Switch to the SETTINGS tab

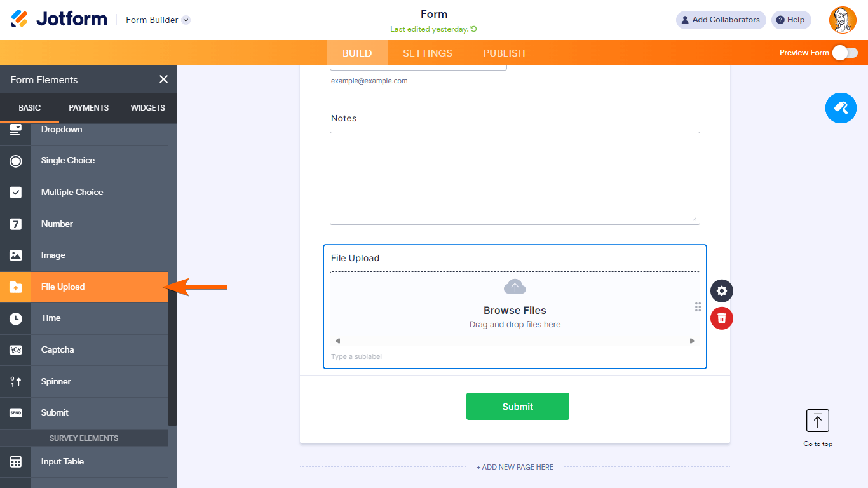tap(428, 53)
